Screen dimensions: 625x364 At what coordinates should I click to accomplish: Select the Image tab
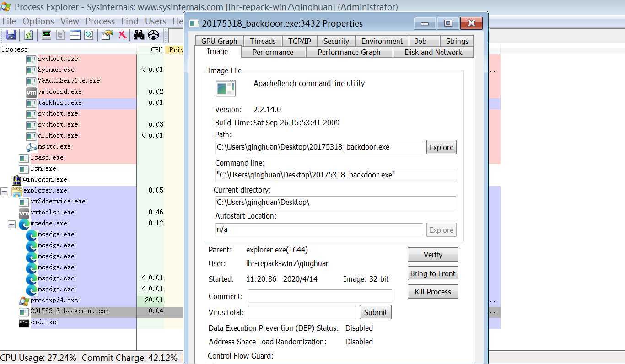217,52
